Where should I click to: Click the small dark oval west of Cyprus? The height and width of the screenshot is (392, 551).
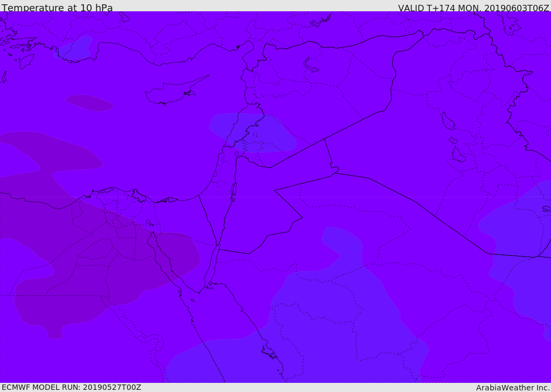[89, 103]
